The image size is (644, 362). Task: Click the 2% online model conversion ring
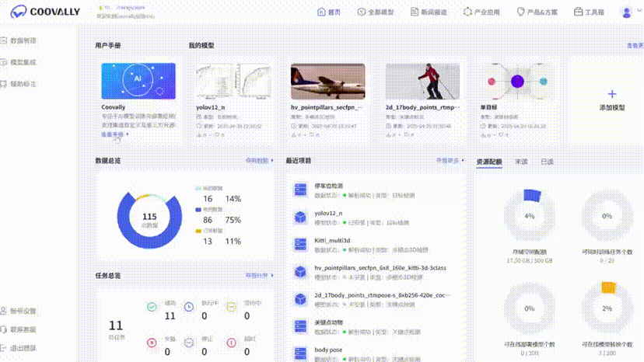pyautogui.click(x=607, y=308)
